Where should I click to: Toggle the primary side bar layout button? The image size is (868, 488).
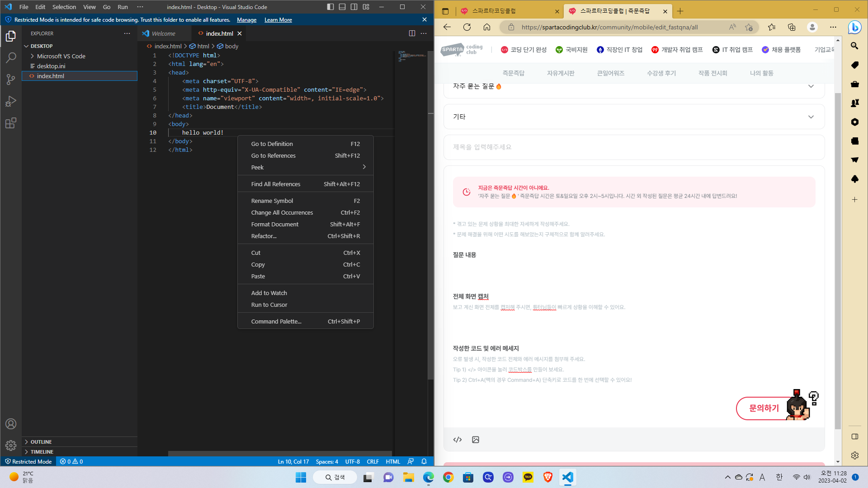coord(330,7)
